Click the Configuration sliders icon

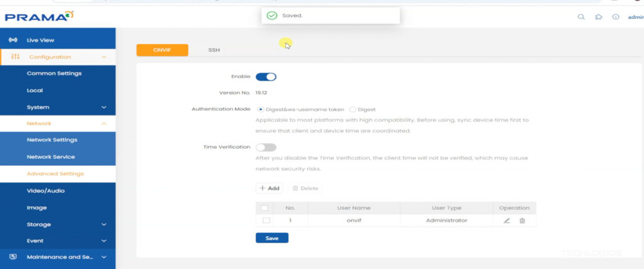[15, 57]
